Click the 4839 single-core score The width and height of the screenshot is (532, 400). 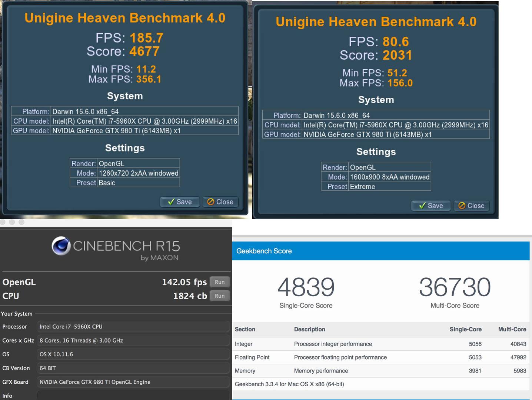[x=306, y=287]
